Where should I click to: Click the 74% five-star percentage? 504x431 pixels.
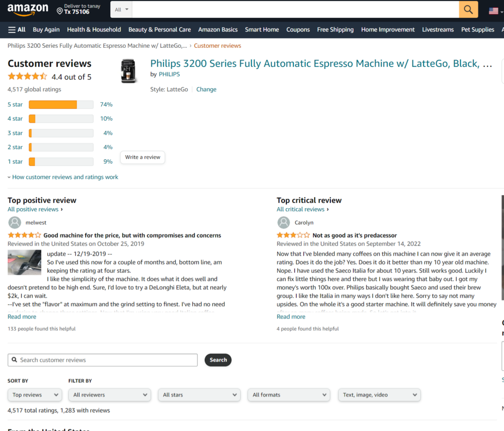[x=106, y=104]
